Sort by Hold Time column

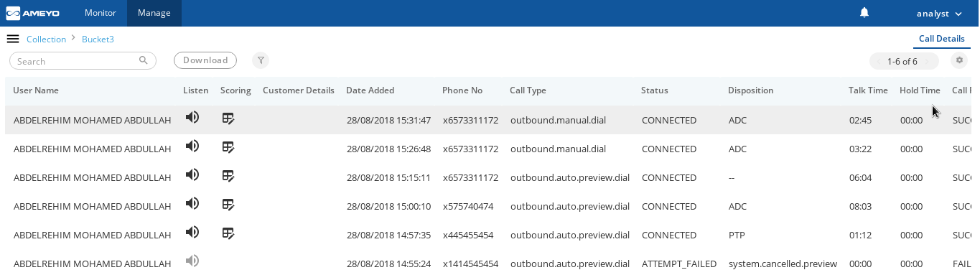pos(920,90)
